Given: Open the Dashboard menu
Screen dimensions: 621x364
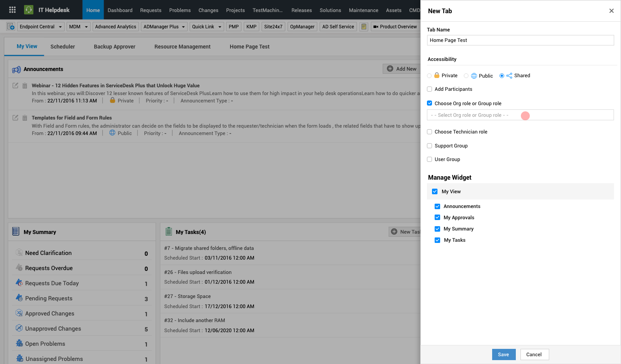Looking at the screenshot, I should (120, 10).
